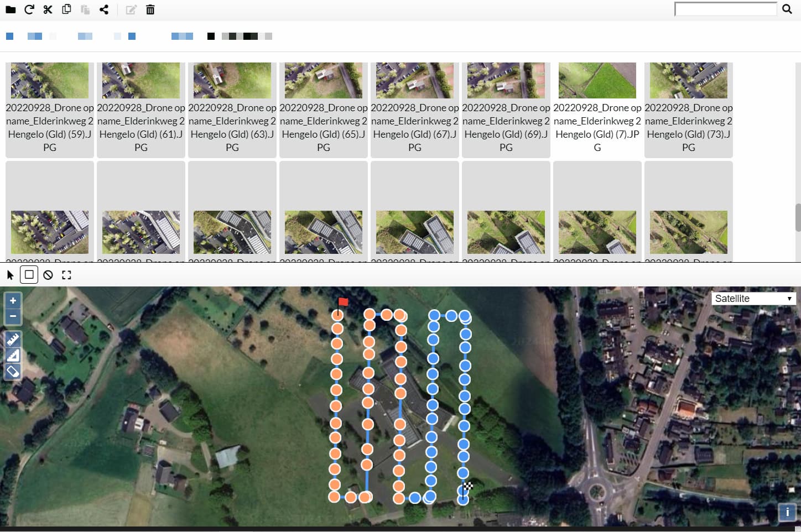Click the copy icon in the top toolbar
The height and width of the screenshot is (532, 801).
[66, 9]
